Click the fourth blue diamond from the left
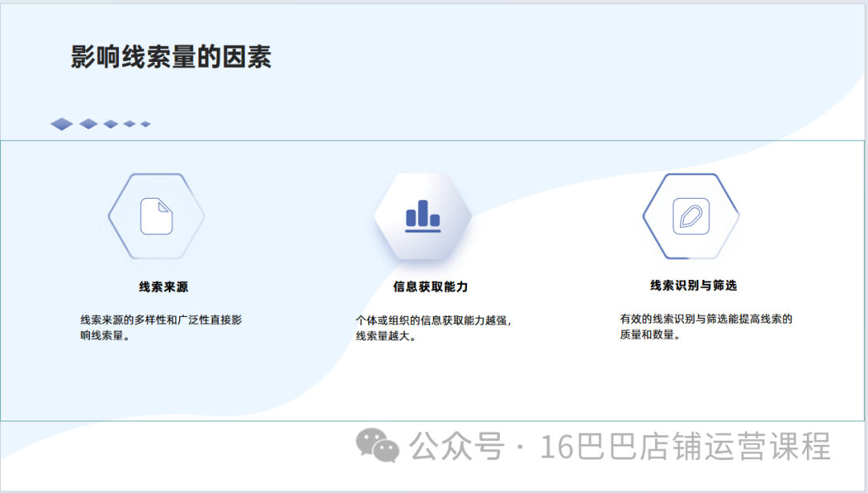 [x=129, y=124]
